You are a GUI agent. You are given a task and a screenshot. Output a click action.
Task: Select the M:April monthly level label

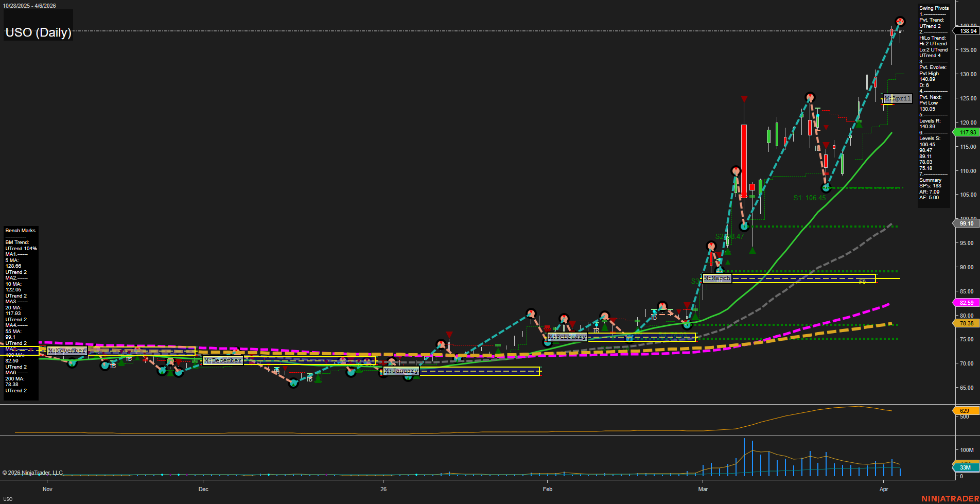[898, 98]
